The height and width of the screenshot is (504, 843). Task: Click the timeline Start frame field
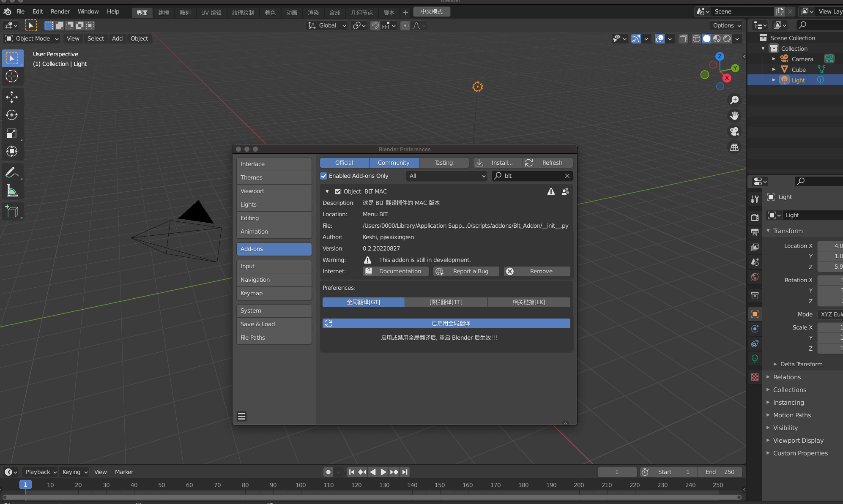[674, 472]
